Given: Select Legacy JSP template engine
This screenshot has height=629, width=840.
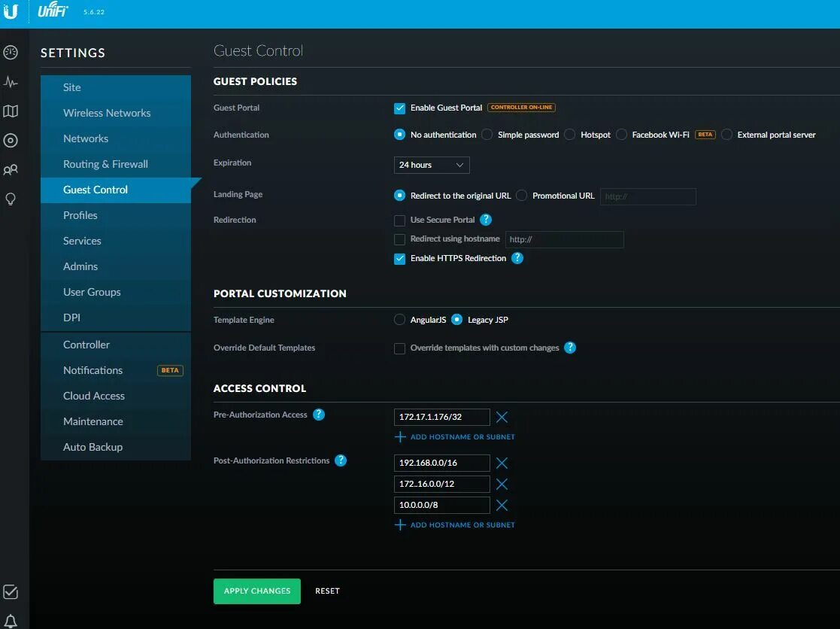Looking at the screenshot, I should 457,320.
